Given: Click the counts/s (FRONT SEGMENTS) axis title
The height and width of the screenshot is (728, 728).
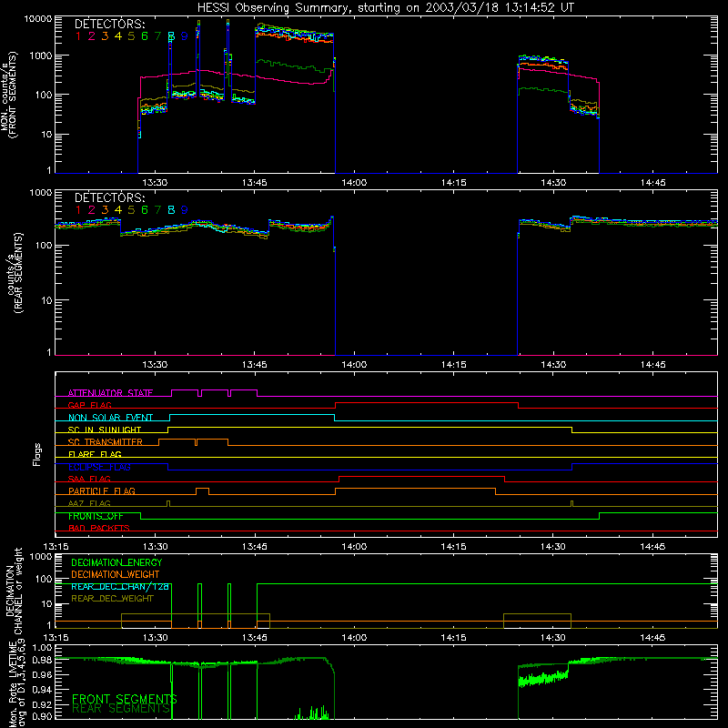Looking at the screenshot, I should [9, 95].
